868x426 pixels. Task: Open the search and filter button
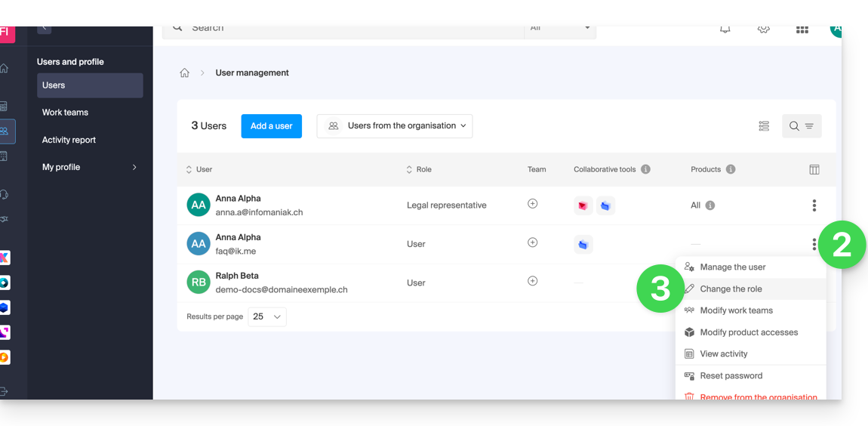[x=802, y=126]
